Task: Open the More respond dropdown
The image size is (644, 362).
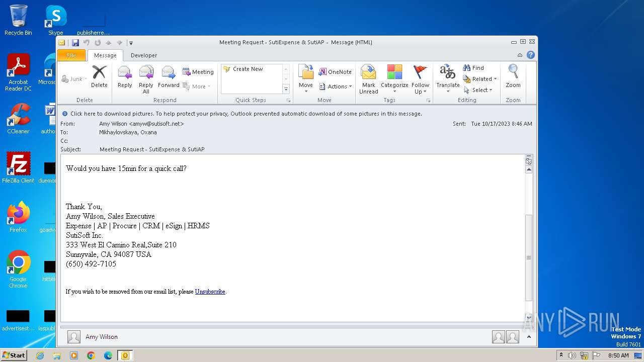Action: click(x=197, y=86)
